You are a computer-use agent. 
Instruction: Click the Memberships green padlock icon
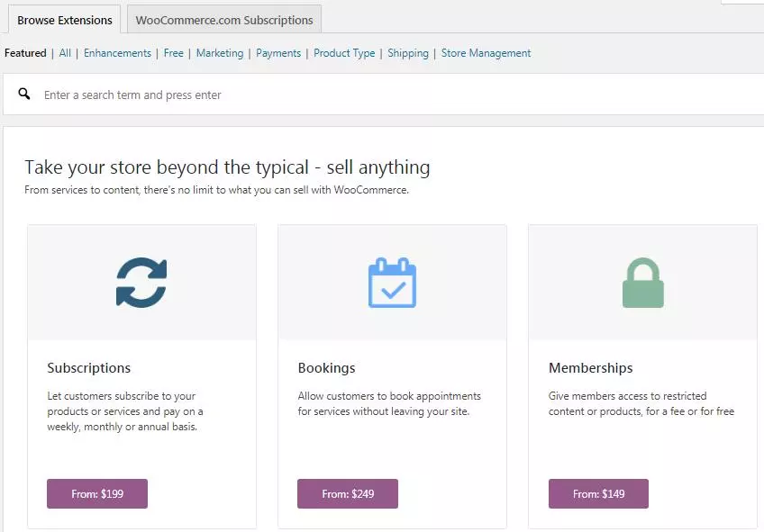pyautogui.click(x=643, y=283)
